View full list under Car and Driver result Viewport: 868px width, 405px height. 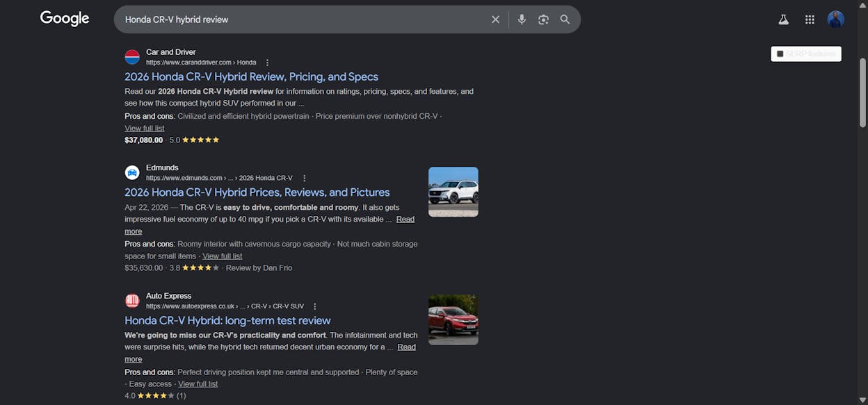[x=145, y=128]
